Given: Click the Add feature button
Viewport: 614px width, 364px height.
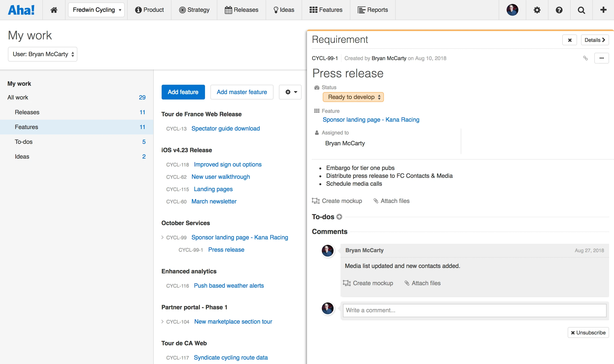Looking at the screenshot, I should (x=183, y=92).
